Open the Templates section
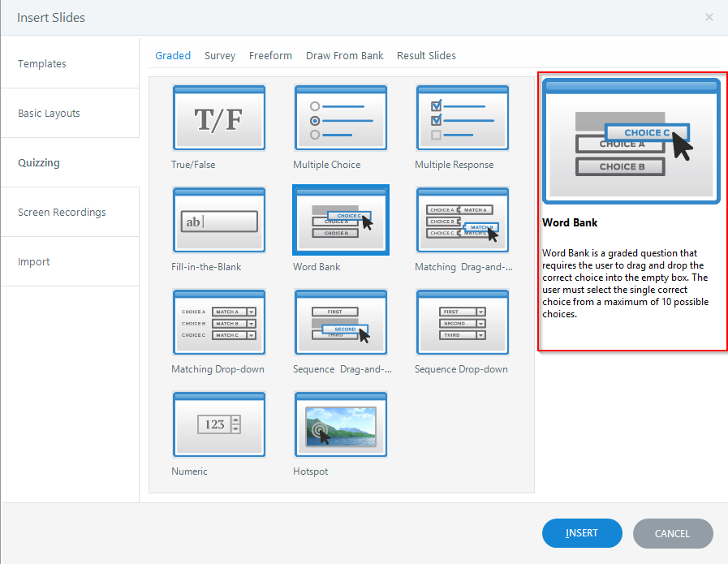728x564 pixels. [41, 63]
